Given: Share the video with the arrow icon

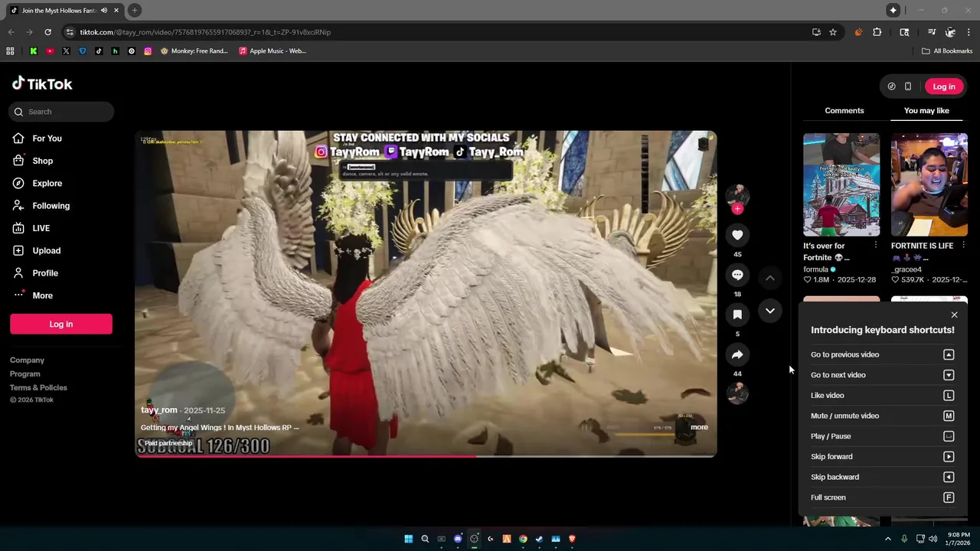Looking at the screenshot, I should [737, 354].
